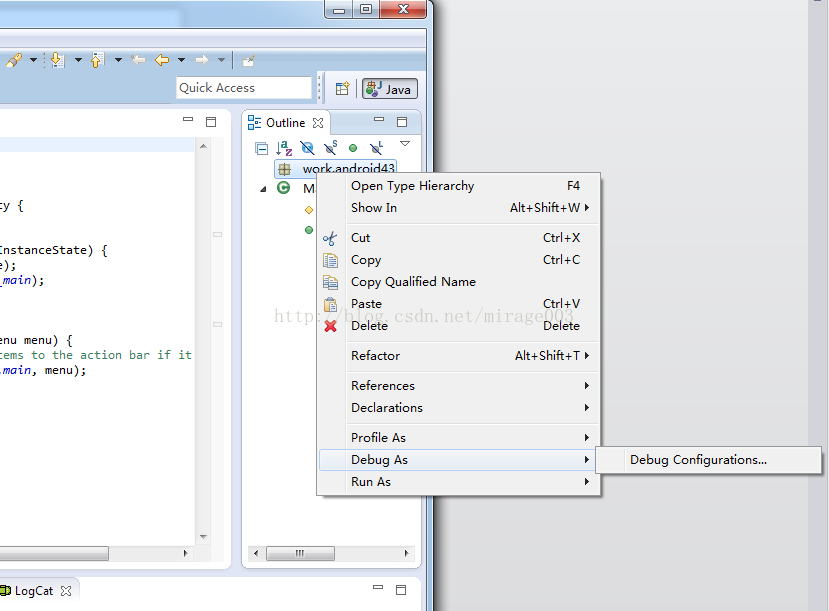Go to Previous Annotation toolbar icon
This screenshot has width=829, height=611.
(97, 60)
